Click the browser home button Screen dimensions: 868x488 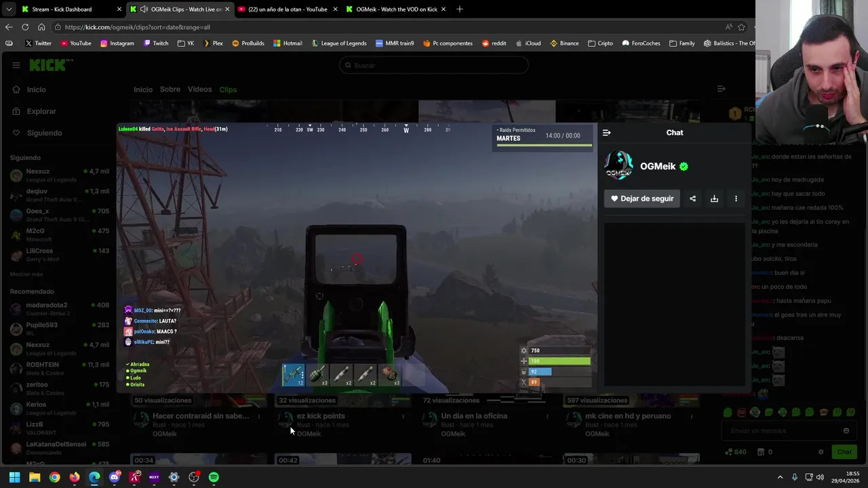click(41, 27)
